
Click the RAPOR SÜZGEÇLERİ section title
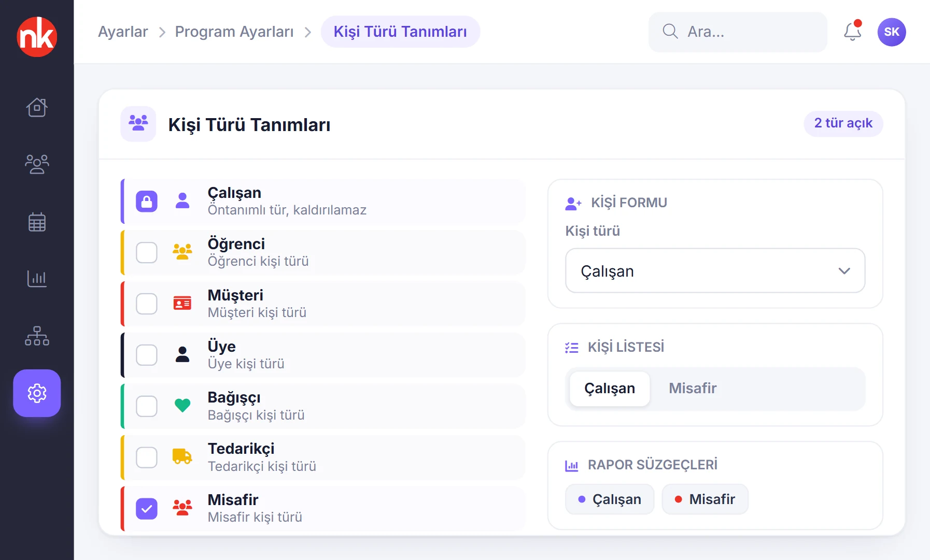coord(653,465)
